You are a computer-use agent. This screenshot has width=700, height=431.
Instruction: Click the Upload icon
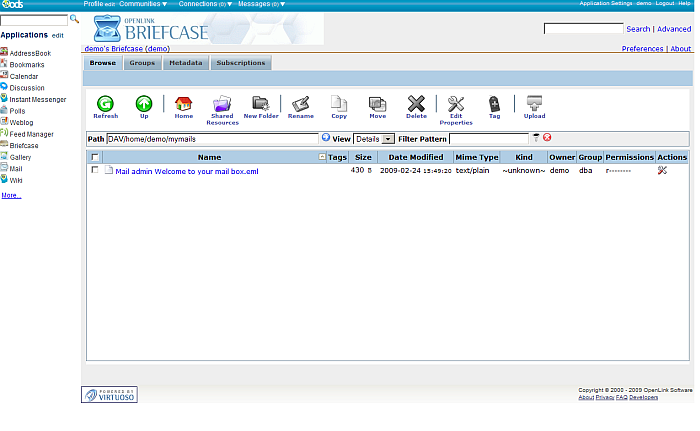tap(534, 103)
